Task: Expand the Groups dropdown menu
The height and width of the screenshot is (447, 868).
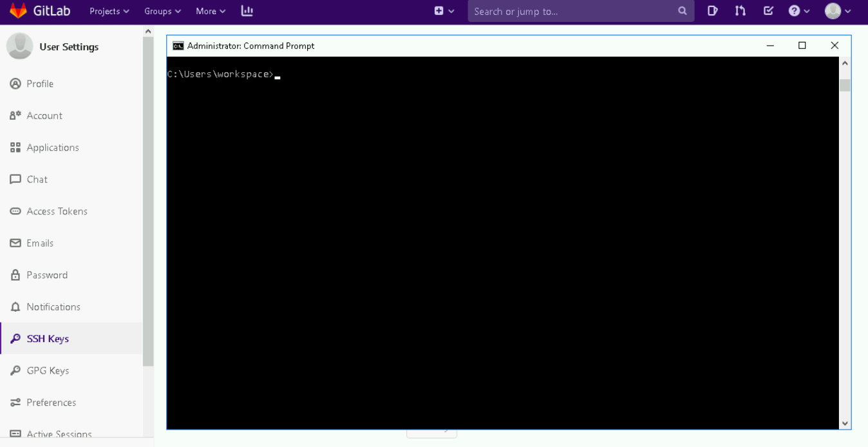Action: point(162,11)
